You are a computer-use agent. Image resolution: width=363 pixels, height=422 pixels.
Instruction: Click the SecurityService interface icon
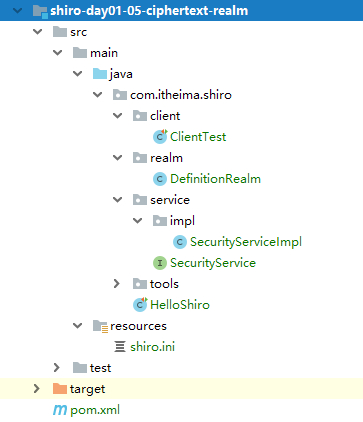click(160, 263)
